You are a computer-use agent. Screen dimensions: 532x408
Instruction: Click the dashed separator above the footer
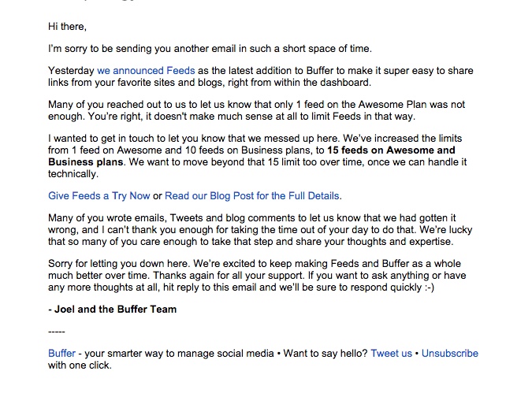pyautogui.click(x=57, y=332)
